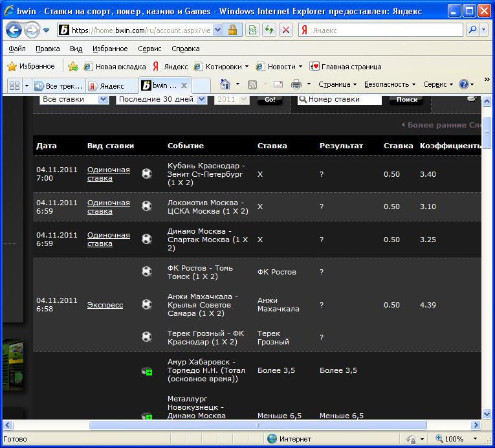The height and width of the screenshot is (448, 495).
Task: Click the address bar URL field
Action: click(x=140, y=30)
